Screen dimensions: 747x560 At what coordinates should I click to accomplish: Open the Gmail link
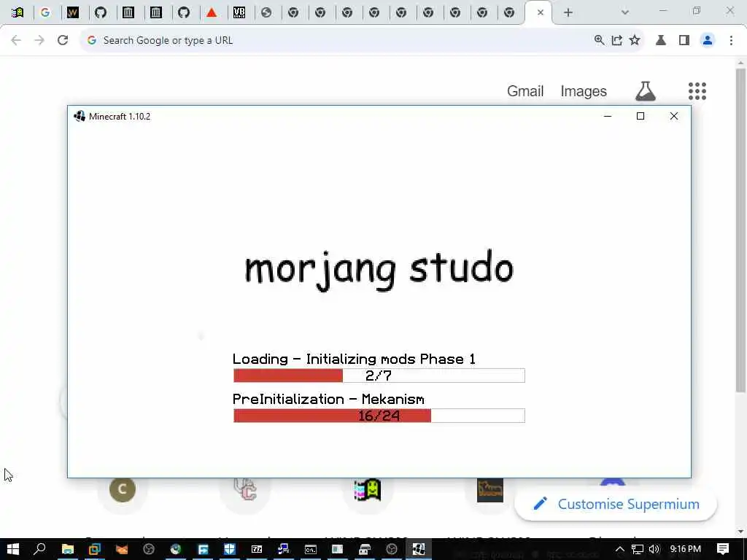point(525,91)
